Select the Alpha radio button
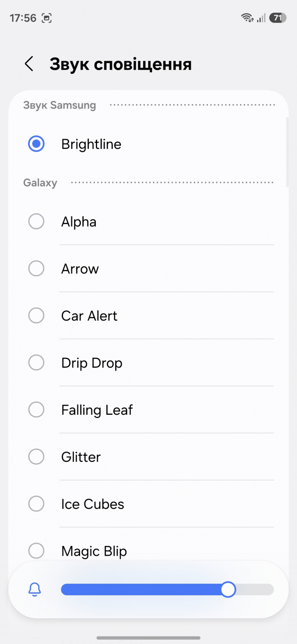 point(36,221)
